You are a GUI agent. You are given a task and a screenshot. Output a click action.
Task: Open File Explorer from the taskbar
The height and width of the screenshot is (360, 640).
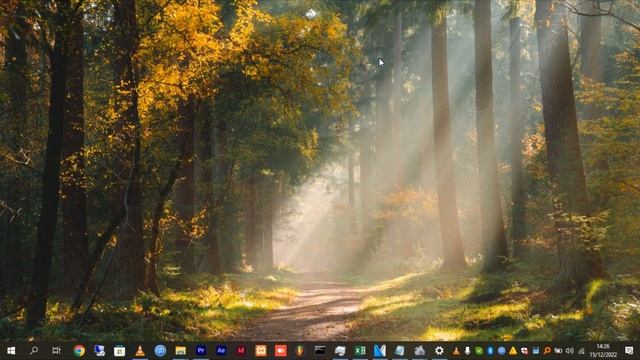180,351
